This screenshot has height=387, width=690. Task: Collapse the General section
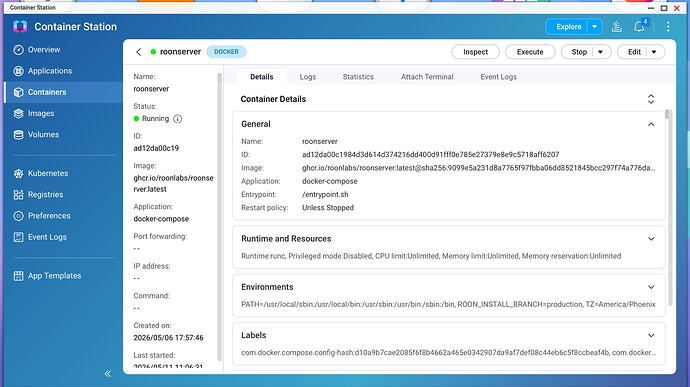(651, 125)
